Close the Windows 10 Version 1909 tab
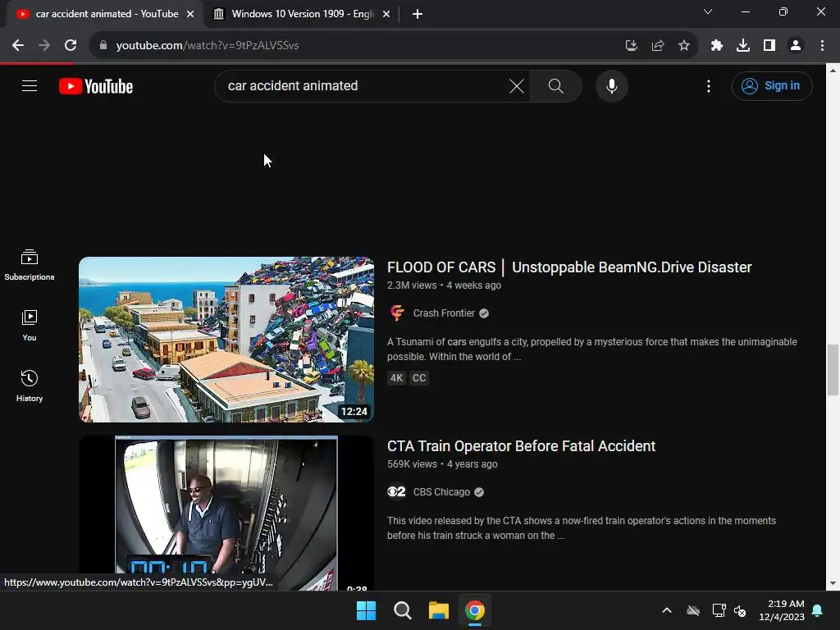 click(386, 14)
